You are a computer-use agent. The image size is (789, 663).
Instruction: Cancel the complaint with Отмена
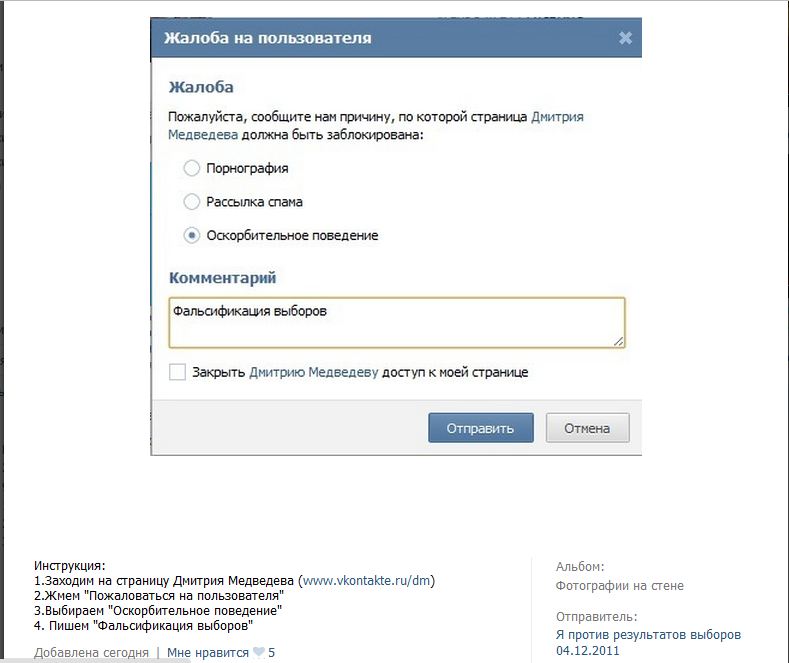coord(587,428)
